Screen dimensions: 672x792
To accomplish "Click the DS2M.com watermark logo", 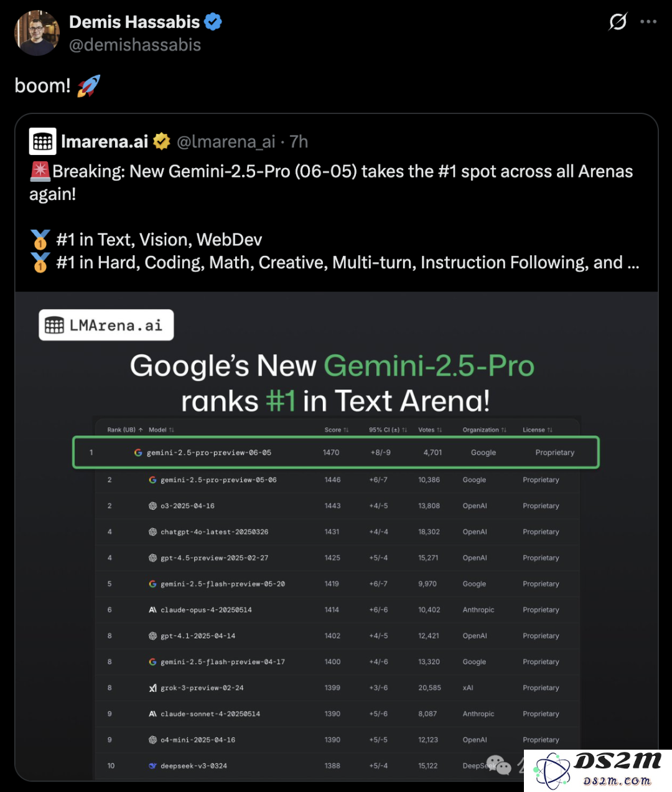I will coord(598,770).
